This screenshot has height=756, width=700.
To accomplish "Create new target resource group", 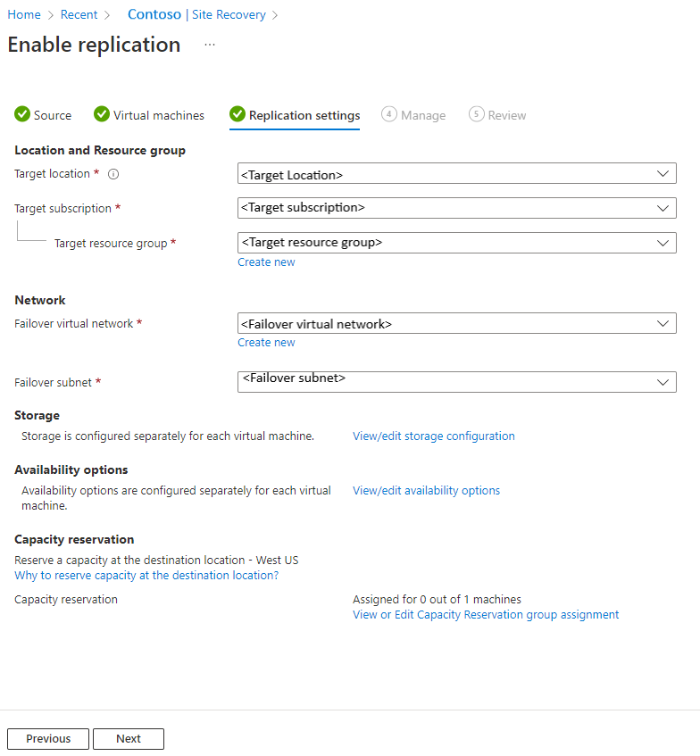I will [266, 262].
